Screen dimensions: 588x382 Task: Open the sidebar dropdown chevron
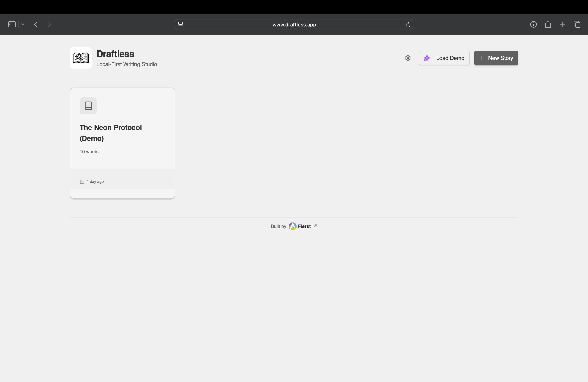[23, 24]
